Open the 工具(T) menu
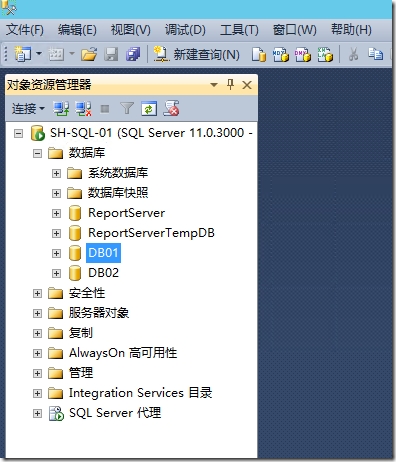 pos(239,30)
